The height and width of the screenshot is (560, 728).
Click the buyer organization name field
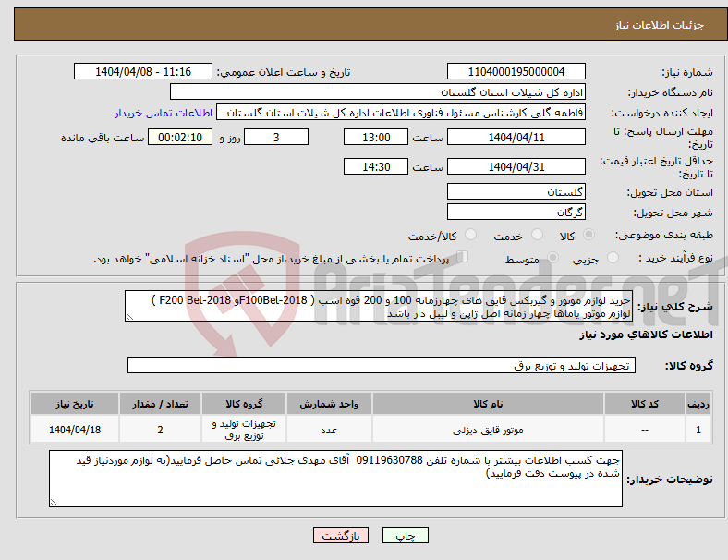tap(378, 91)
